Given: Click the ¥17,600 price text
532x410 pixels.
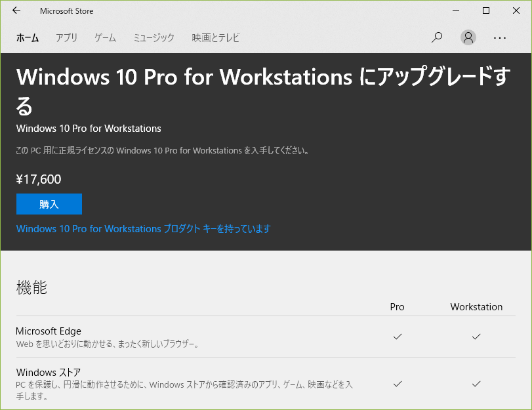Looking at the screenshot, I should click(x=39, y=179).
